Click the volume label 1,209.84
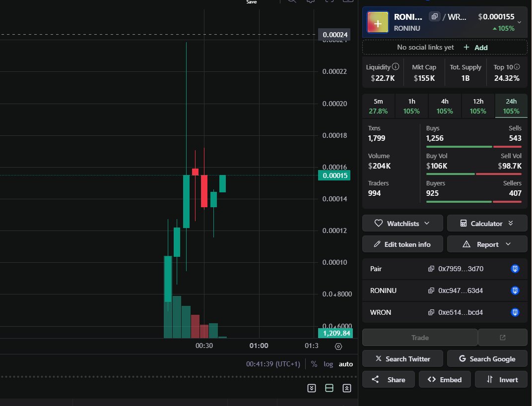Image resolution: width=532 pixels, height=406 pixels. [335, 333]
